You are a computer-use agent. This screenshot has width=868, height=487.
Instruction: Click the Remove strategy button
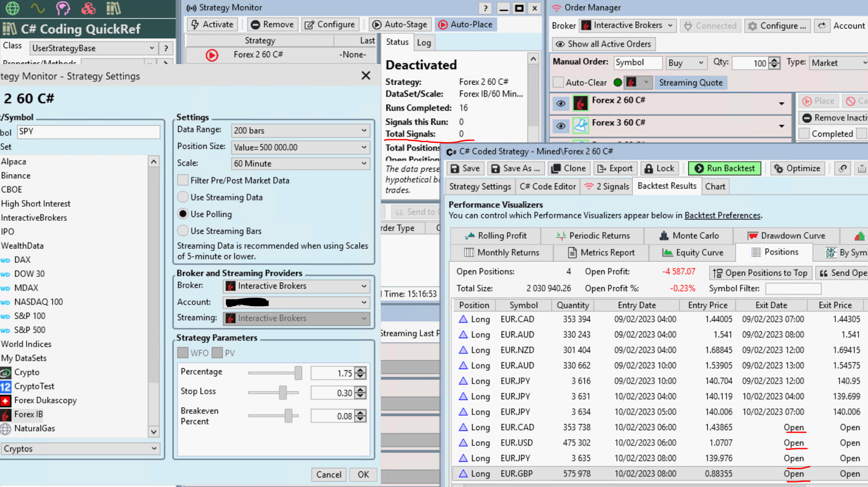pos(272,25)
